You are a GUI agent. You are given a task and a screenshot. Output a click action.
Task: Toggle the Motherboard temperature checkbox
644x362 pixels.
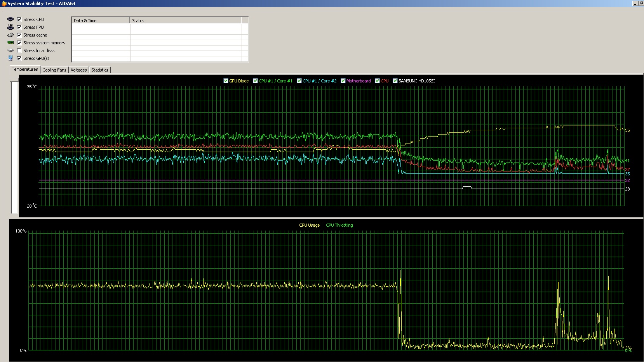click(343, 81)
